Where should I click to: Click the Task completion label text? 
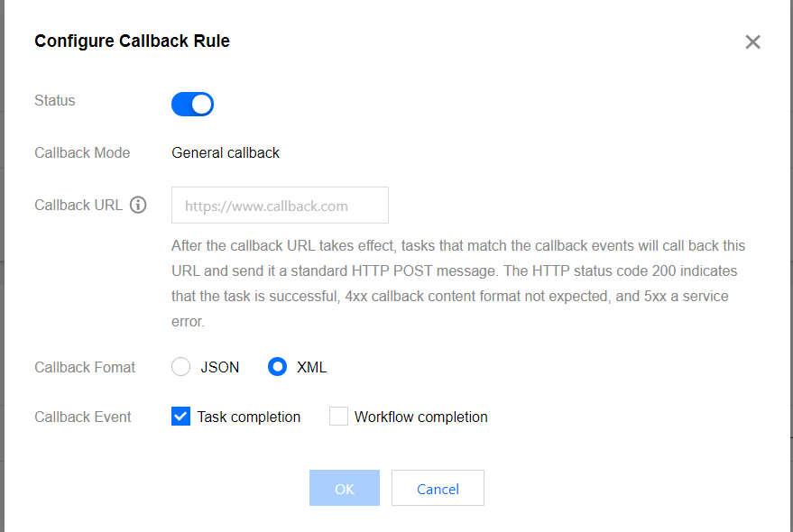point(249,417)
